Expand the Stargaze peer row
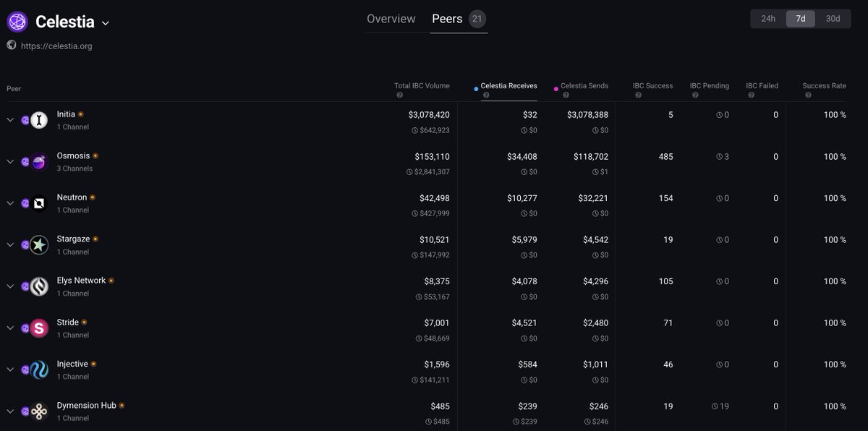The image size is (868, 431). (10, 245)
